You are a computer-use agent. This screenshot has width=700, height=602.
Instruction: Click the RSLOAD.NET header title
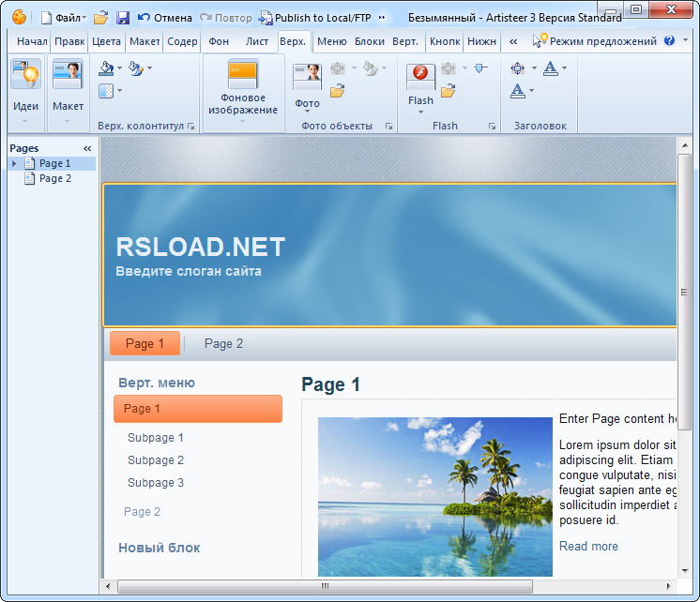(x=201, y=247)
